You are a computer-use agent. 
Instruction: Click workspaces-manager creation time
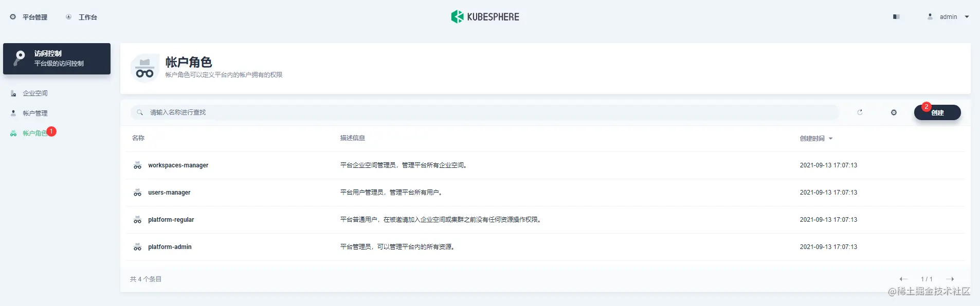coord(828,165)
